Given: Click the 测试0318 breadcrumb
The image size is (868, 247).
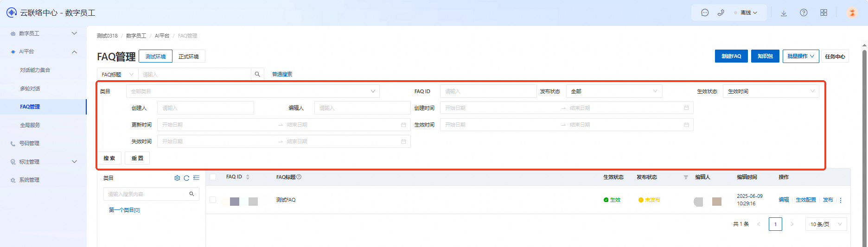Looking at the screenshot, I should tap(107, 36).
